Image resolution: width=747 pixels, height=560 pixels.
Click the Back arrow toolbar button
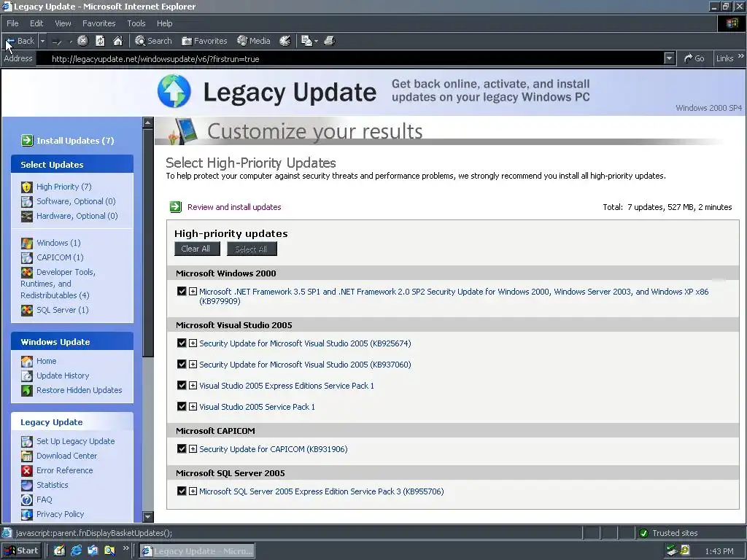tap(20, 41)
